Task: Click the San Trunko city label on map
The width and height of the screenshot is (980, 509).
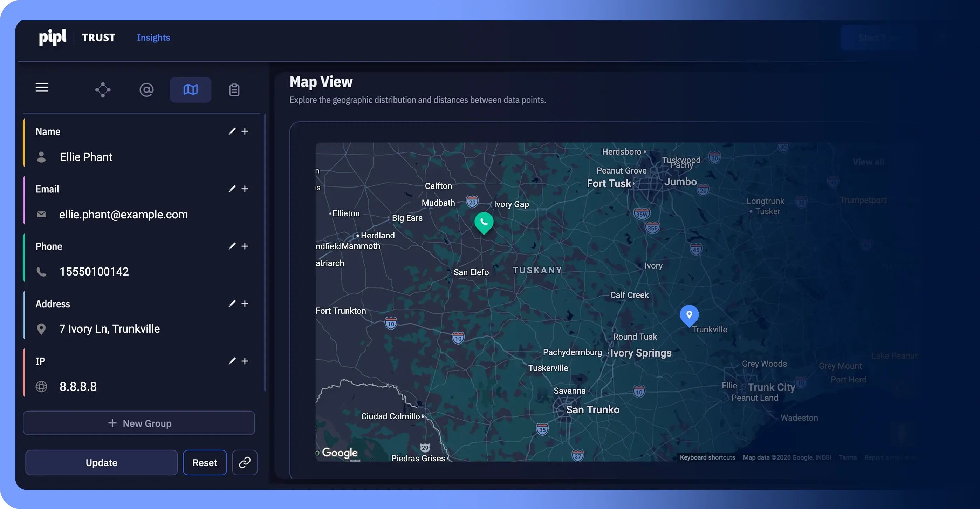Action: 592,410
